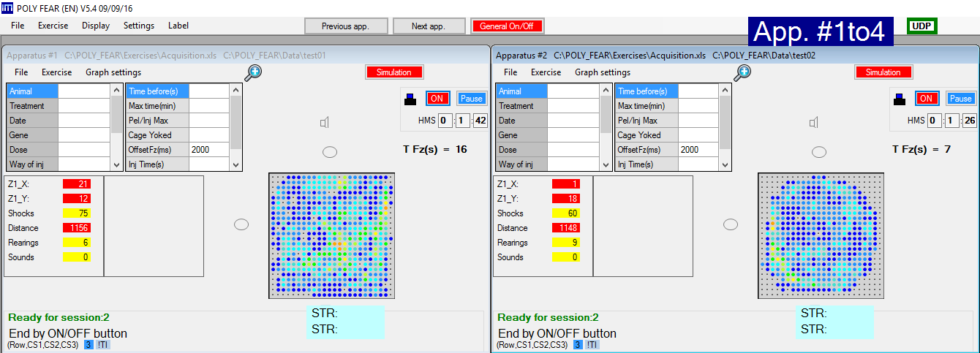Click the magnifier zoom icon in Apparatus #2
The height and width of the screenshot is (353, 980).
coord(742,72)
